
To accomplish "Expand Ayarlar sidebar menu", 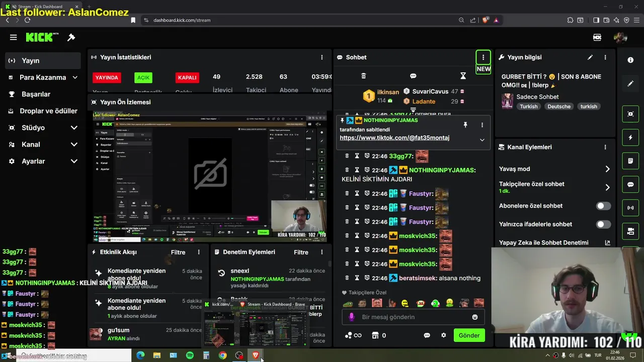I will pyautogui.click(x=74, y=161).
